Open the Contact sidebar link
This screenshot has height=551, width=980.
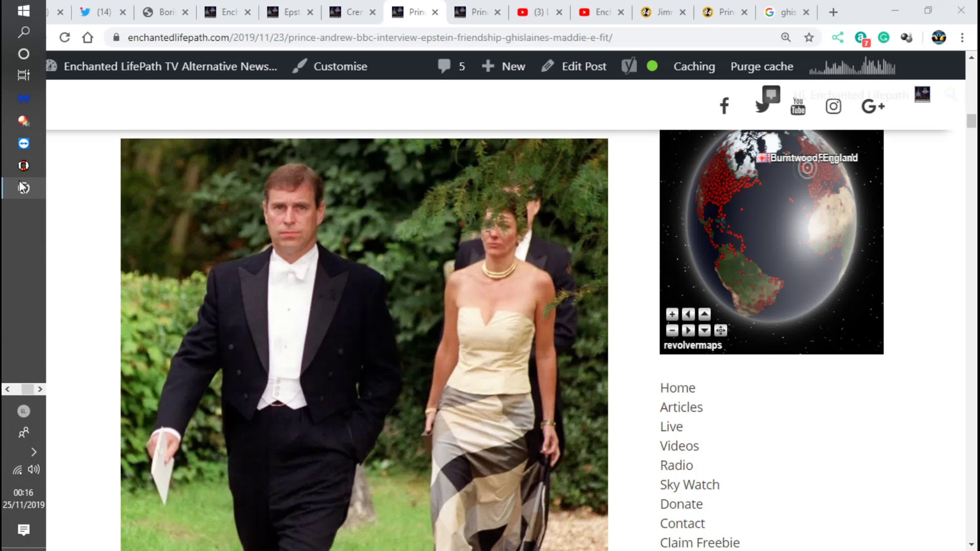tap(683, 523)
